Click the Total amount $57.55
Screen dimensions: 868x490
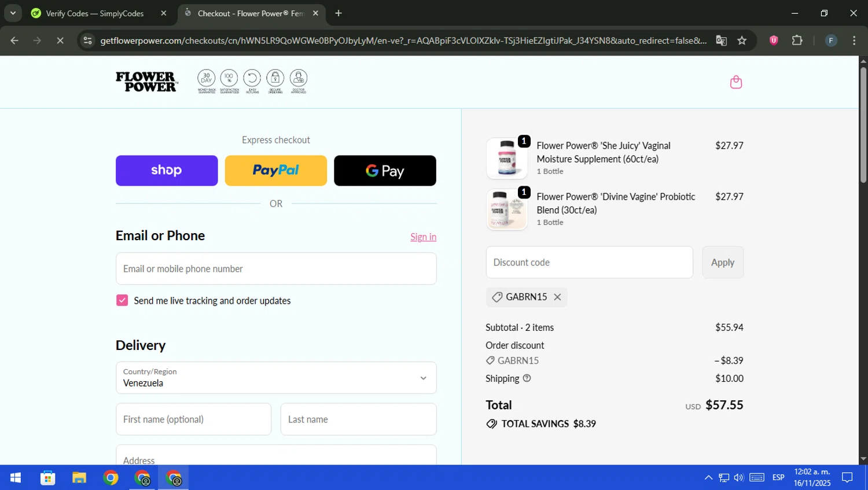724,405
